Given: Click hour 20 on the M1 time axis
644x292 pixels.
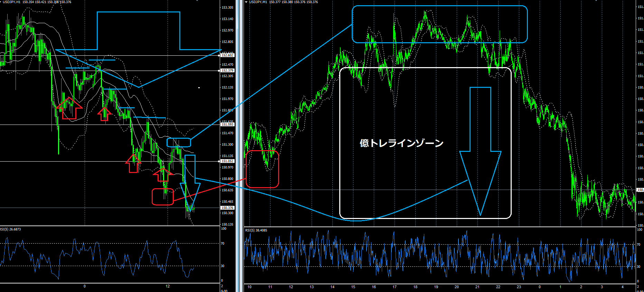Looking at the screenshot, I should (457, 287).
